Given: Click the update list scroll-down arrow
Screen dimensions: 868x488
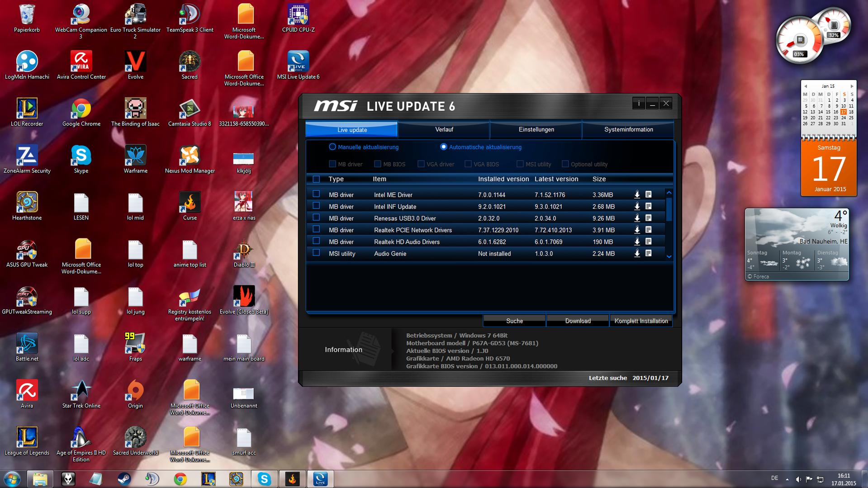Looking at the screenshot, I should (x=669, y=256).
